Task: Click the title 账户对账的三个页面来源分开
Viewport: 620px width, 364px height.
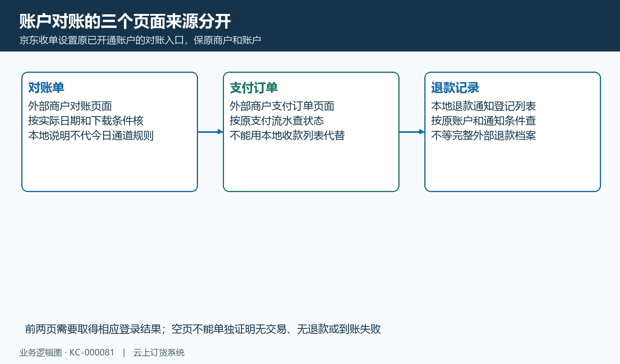Action: tap(125, 21)
